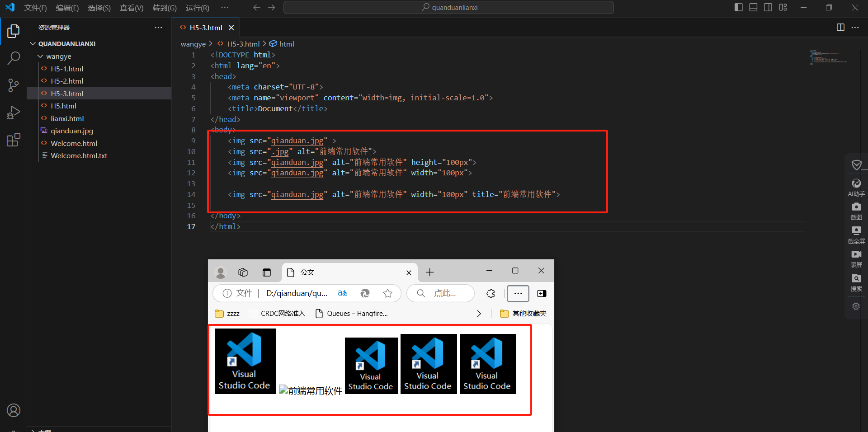Toggle the primary side bar
This screenshot has width=868, height=432.
click(x=739, y=7)
